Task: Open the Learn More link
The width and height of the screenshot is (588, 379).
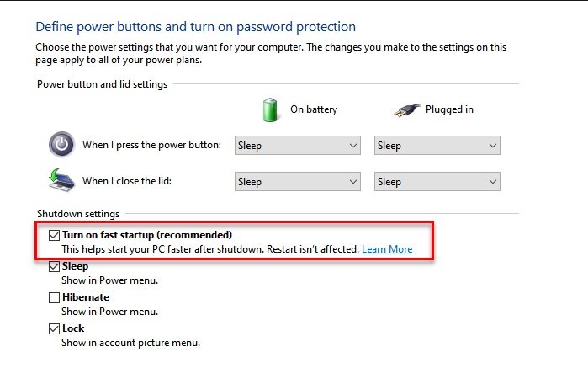Action: click(387, 249)
